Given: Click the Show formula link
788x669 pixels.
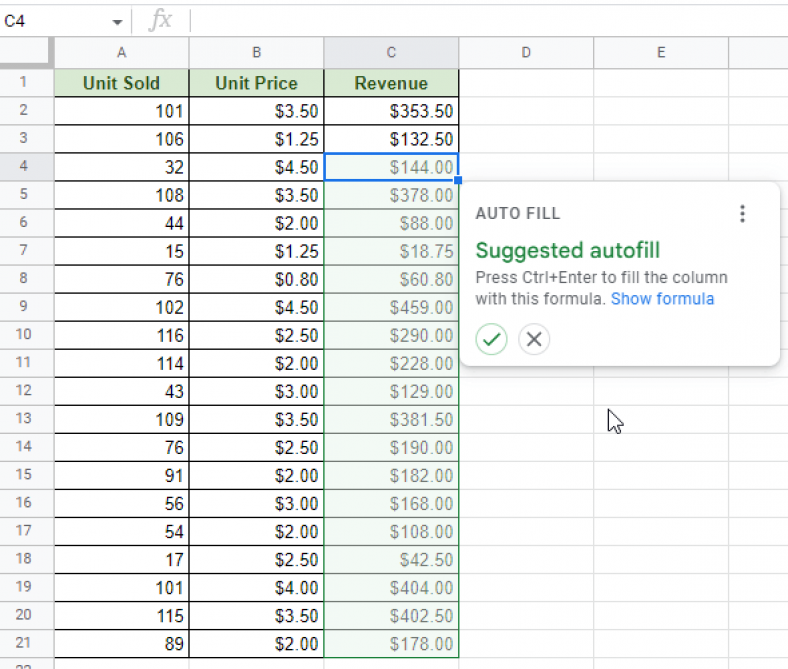Looking at the screenshot, I should point(662,298).
